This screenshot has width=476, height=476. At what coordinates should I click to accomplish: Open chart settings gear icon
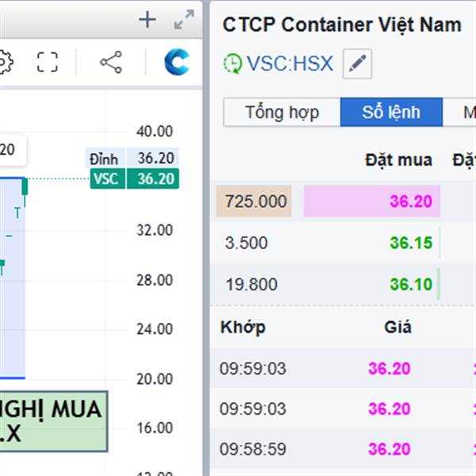click(6, 62)
